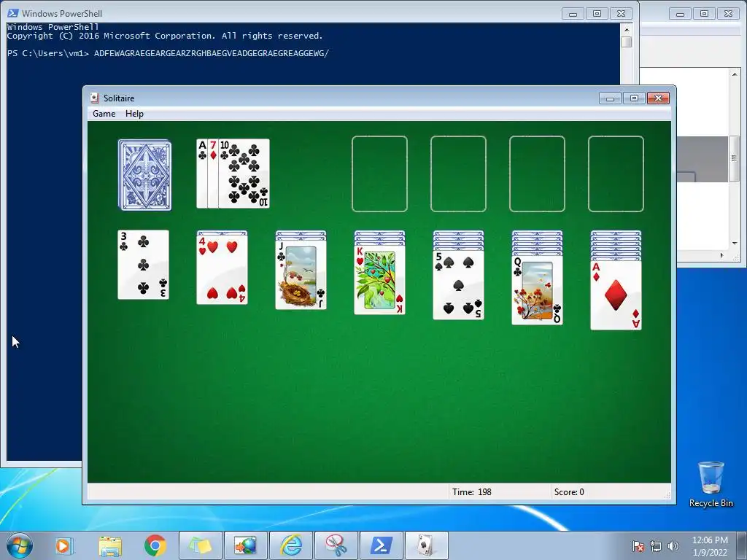The height and width of the screenshot is (560, 747).
Task: Open the Recycle Bin desktop icon
Action: 711,484
